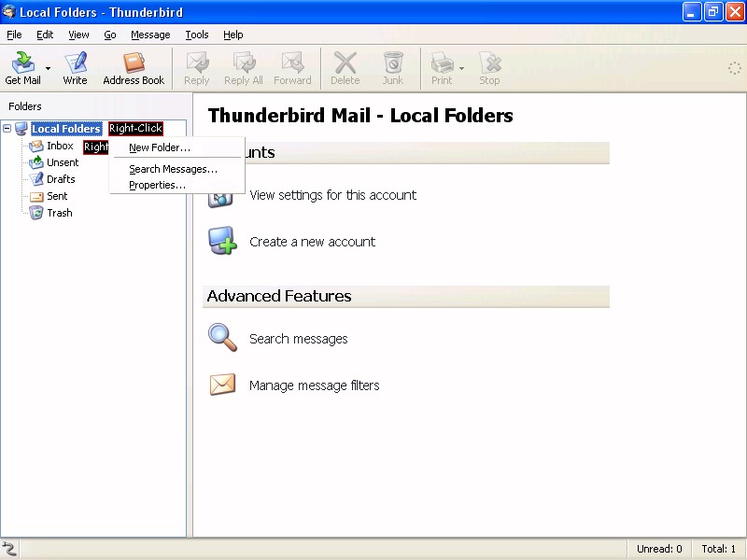The height and width of the screenshot is (560, 747).
Task: Select the Local Folders account row
Action: [66, 129]
